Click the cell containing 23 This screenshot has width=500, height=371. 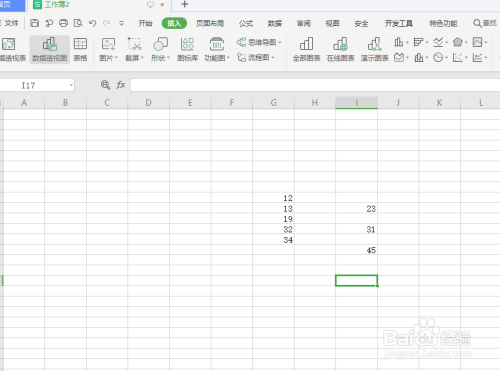pos(356,209)
